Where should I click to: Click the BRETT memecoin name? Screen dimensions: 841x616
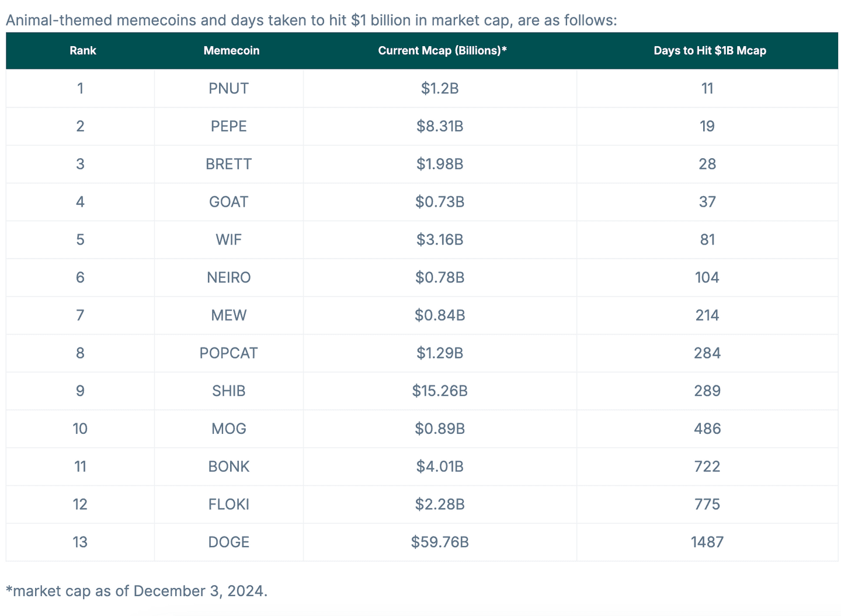coord(228,164)
